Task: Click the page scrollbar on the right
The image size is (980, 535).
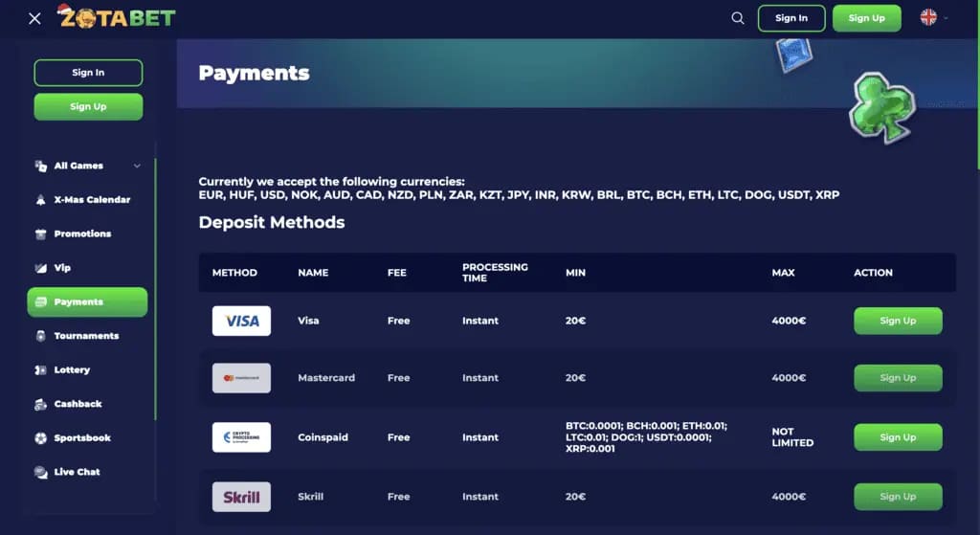Action: click(x=977, y=84)
